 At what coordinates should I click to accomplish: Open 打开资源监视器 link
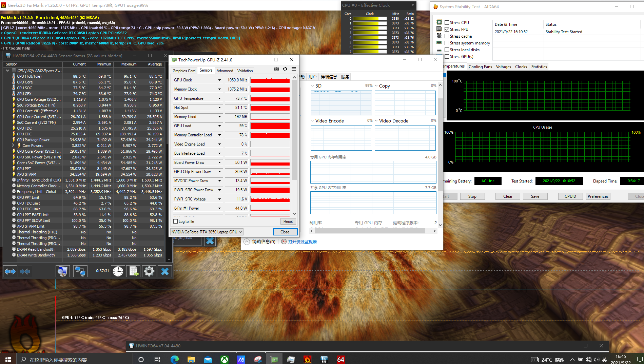point(302,242)
